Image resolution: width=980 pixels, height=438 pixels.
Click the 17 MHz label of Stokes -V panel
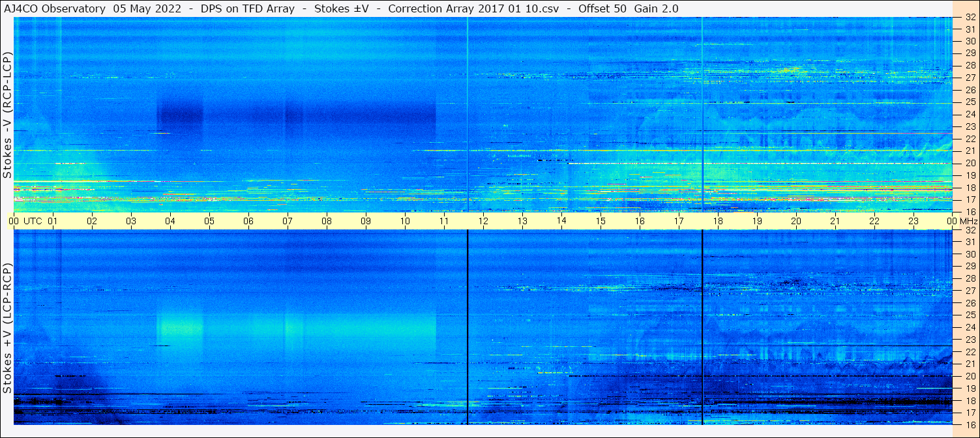tap(970, 199)
